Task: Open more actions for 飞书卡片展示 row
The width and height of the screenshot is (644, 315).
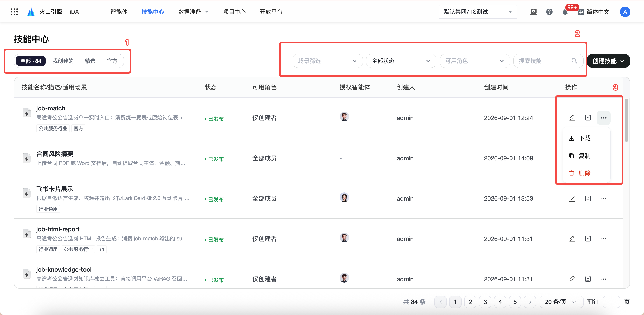Action: point(603,198)
